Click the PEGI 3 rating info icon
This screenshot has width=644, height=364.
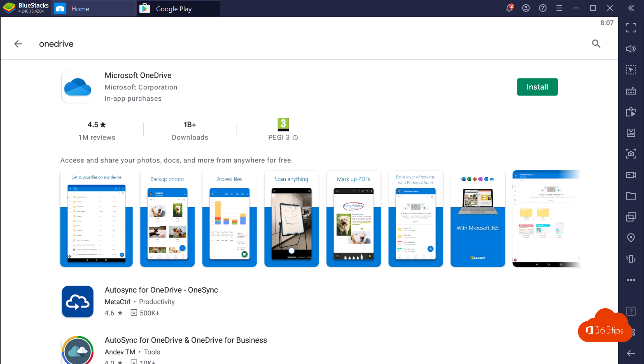295,137
